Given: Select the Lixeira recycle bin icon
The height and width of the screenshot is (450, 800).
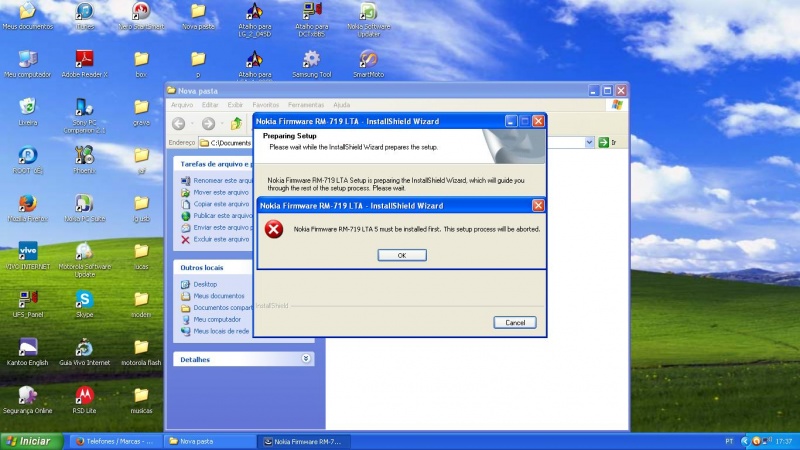Looking at the screenshot, I should click(28, 112).
